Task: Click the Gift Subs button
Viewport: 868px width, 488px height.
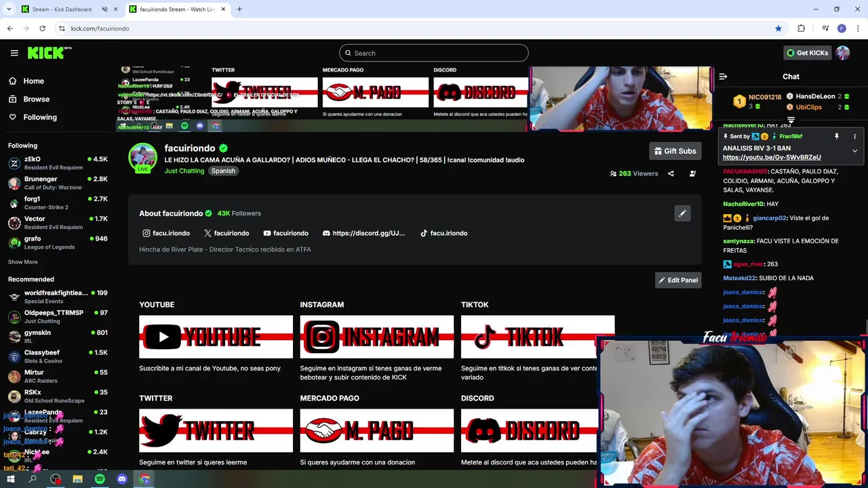Action: point(675,151)
